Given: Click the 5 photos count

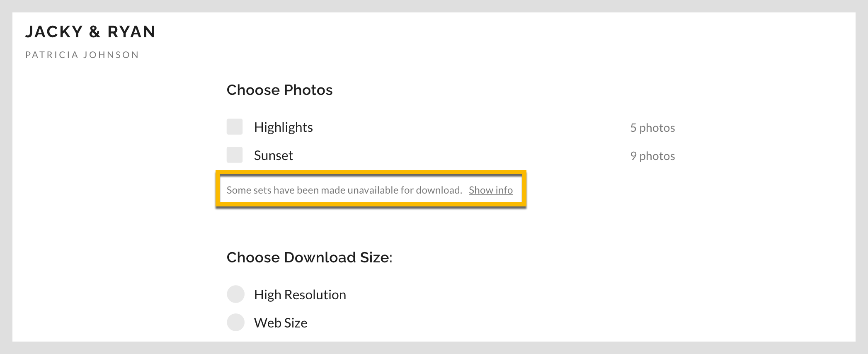Looking at the screenshot, I should [x=652, y=128].
